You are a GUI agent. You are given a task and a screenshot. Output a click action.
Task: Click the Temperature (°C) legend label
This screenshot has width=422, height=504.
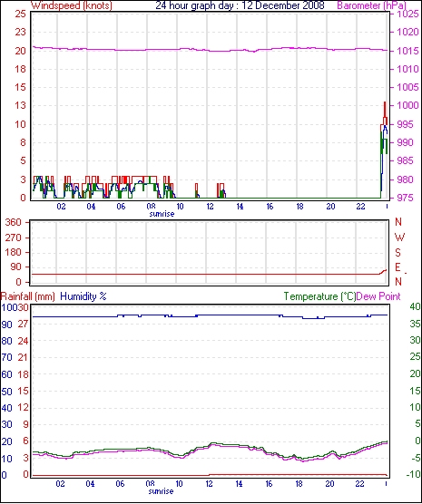click(x=319, y=296)
